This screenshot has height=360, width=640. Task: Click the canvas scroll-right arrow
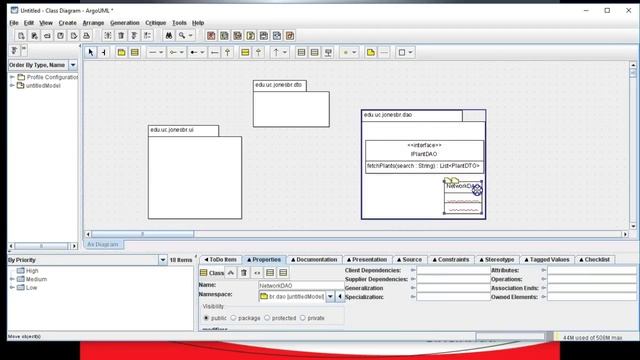[625, 234]
